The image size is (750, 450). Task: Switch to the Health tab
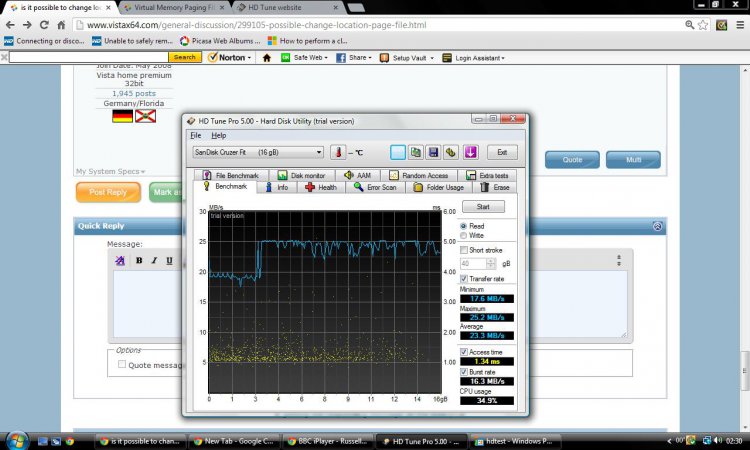(x=321, y=187)
